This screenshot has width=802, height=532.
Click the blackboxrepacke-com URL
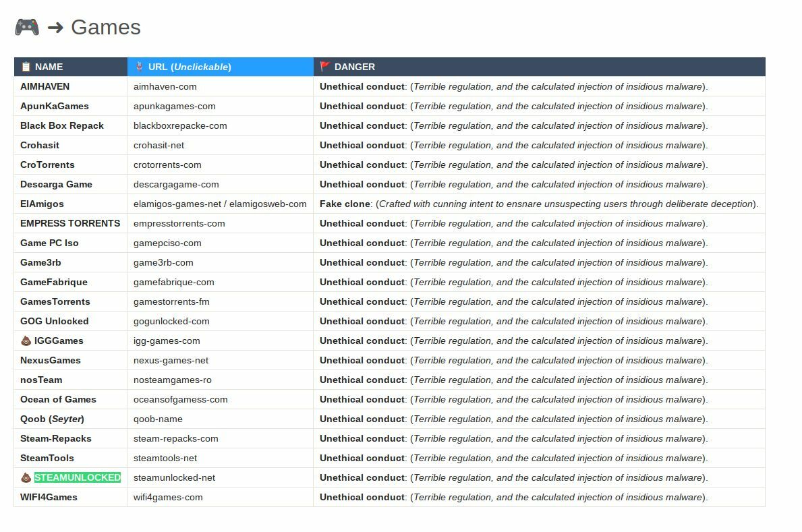click(180, 126)
